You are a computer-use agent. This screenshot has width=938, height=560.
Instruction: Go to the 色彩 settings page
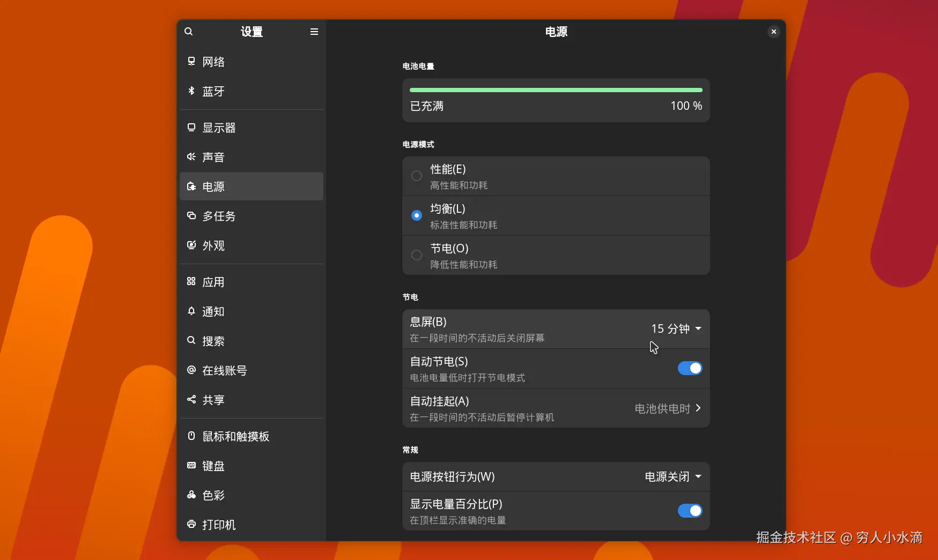point(252,495)
